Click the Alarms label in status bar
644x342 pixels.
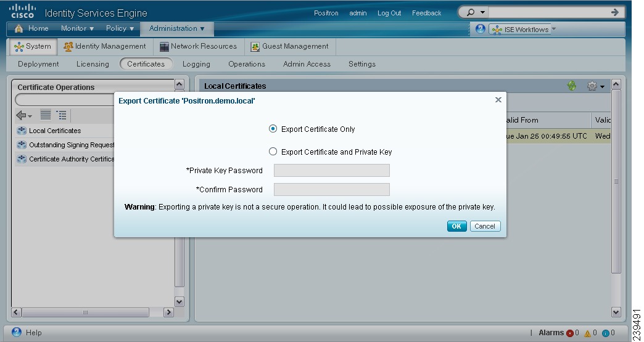(551, 333)
